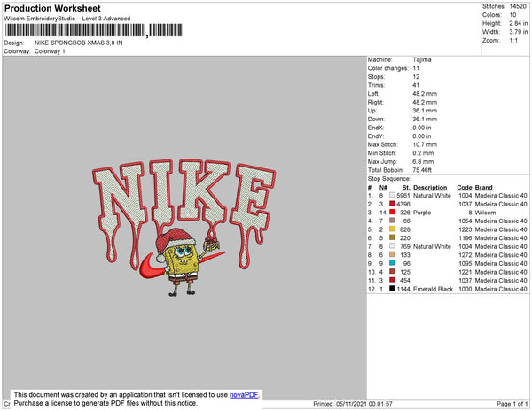Screen dimensions: 532x411
Task: Click the Description column header
Action: (430, 188)
